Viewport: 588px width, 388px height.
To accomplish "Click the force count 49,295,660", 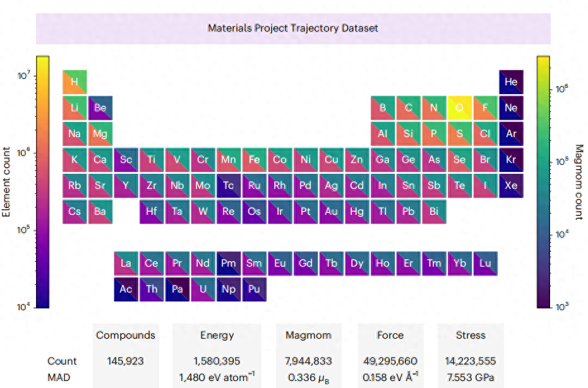I will tap(390, 361).
